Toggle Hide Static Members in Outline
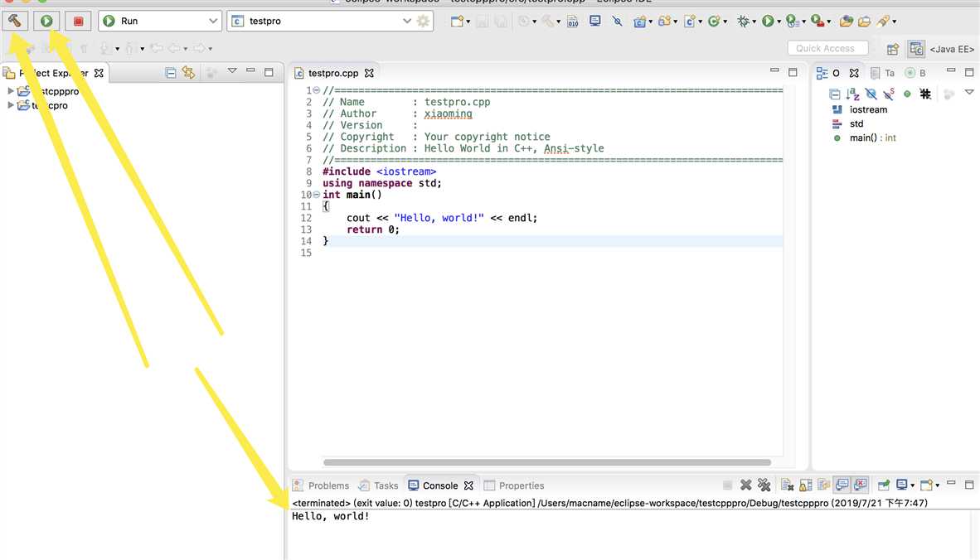 tap(889, 94)
